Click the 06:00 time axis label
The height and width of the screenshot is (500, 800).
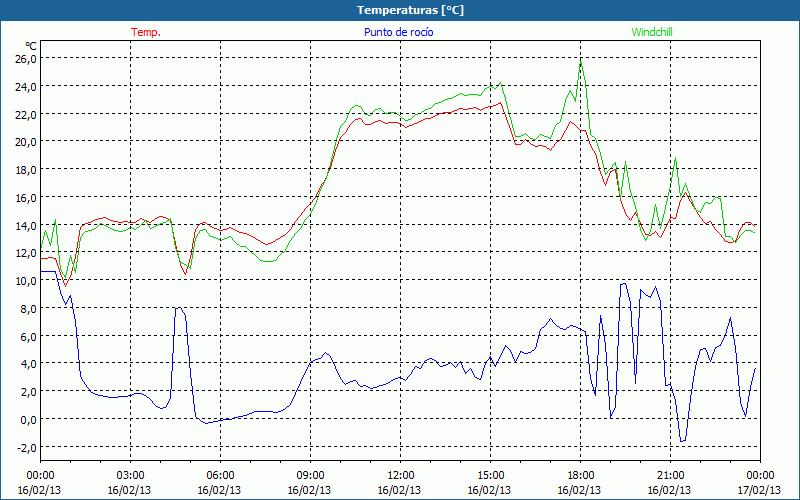pos(220,476)
